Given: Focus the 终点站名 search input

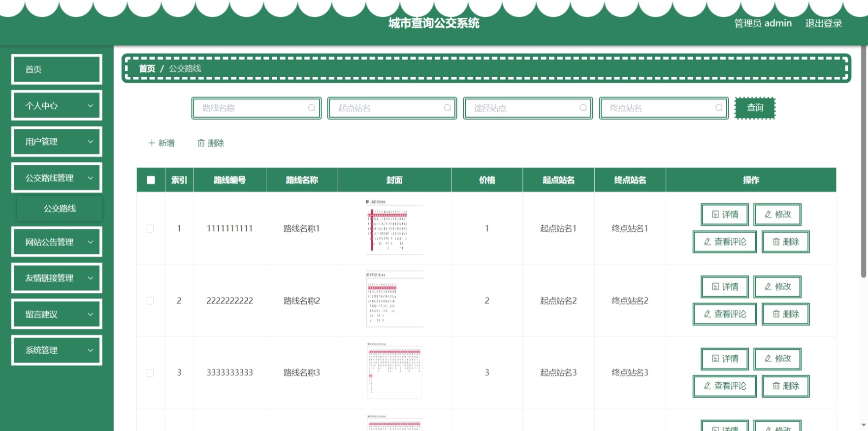Looking at the screenshot, I should click(x=664, y=108).
